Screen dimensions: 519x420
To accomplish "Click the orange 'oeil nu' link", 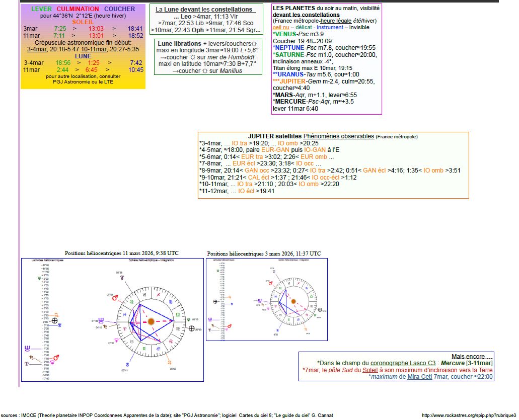I will coord(281,27).
